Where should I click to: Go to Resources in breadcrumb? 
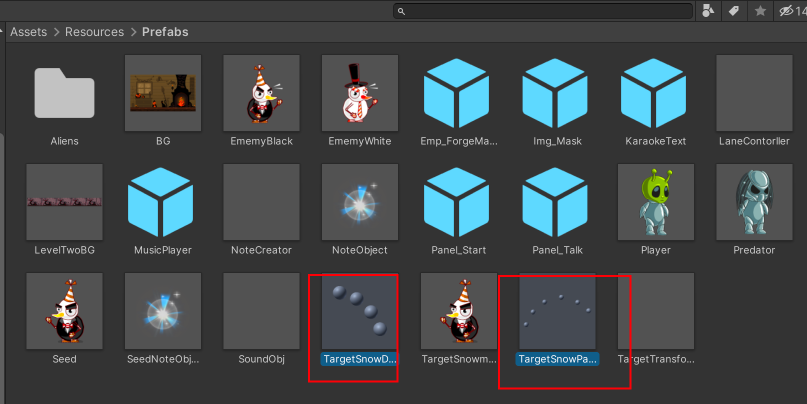pyautogui.click(x=94, y=32)
